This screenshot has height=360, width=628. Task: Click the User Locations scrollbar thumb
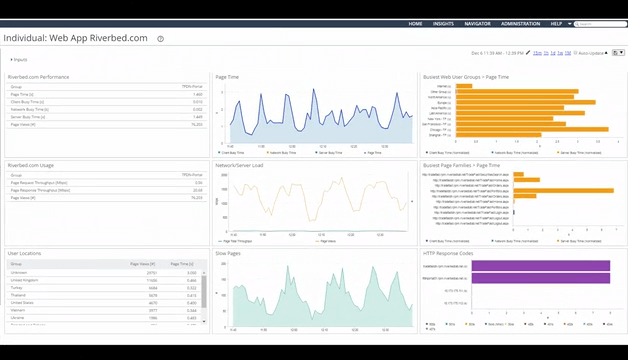(204, 292)
